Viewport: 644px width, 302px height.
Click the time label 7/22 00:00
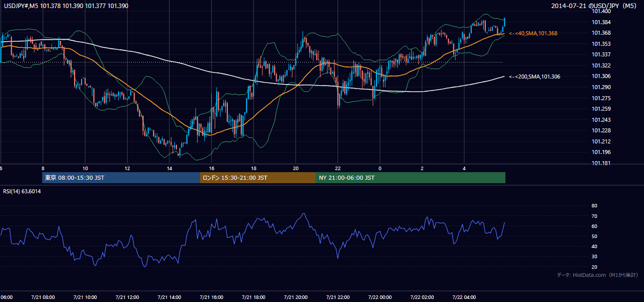pyautogui.click(x=379, y=297)
